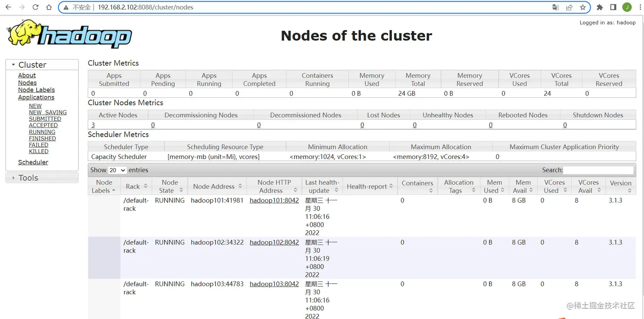
Task: Click the hadoop101:41981 node address cell
Action: click(217, 200)
